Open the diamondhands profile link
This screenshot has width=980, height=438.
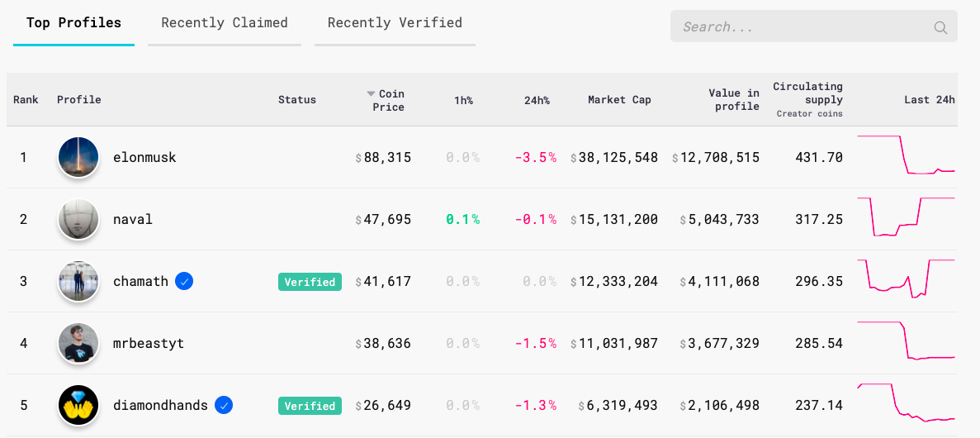[x=161, y=406]
